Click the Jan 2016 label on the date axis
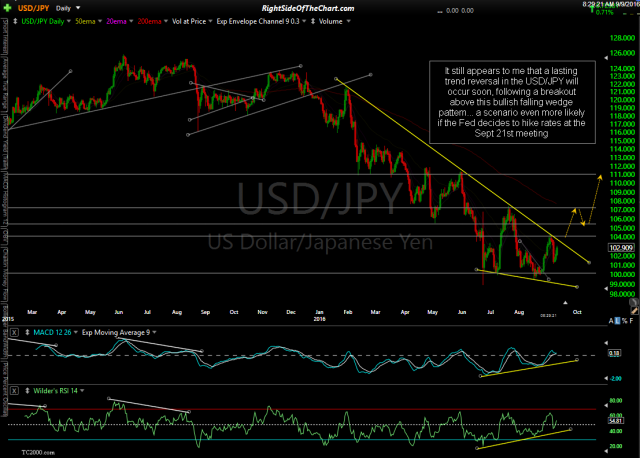640x458 pixels. click(320, 315)
